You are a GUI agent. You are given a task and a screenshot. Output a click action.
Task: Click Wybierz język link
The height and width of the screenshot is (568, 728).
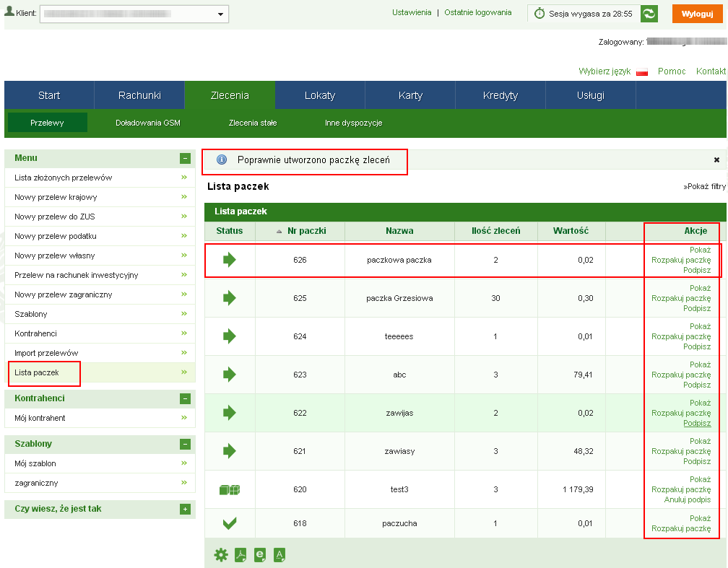604,71
